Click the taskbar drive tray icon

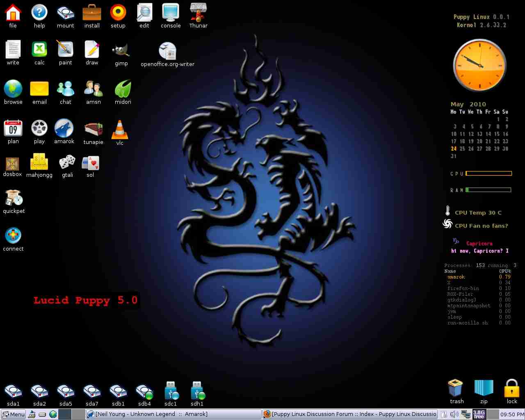[x=42, y=414]
